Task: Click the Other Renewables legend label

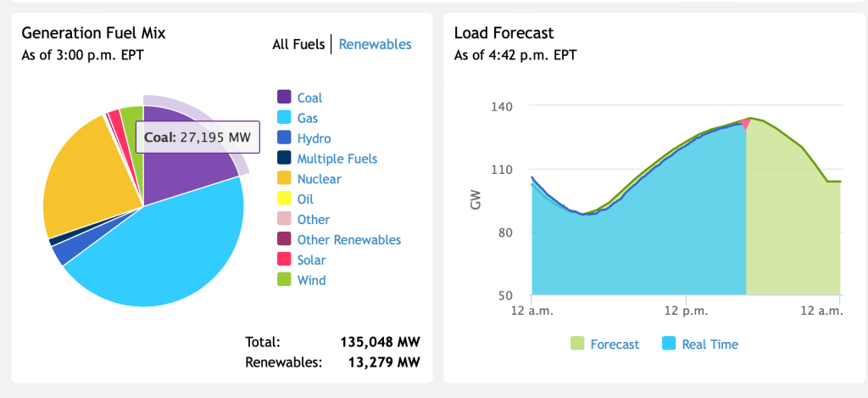Action: tap(348, 240)
